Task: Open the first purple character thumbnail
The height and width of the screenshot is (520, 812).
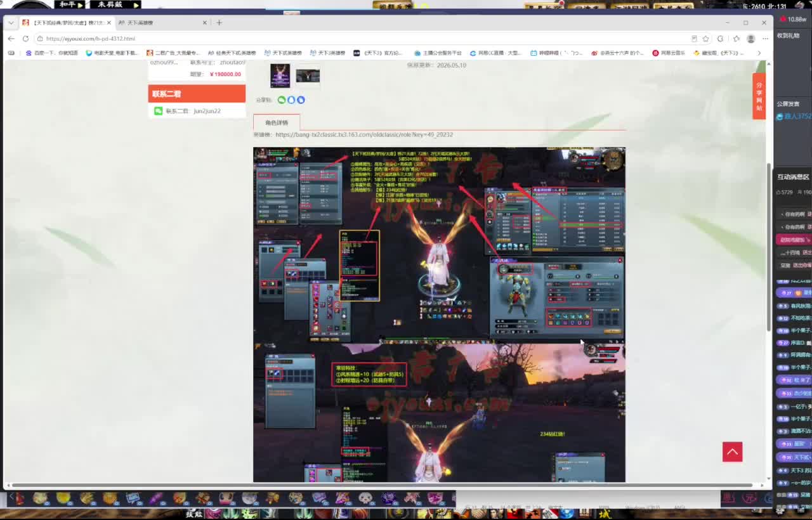Action: pyautogui.click(x=280, y=75)
